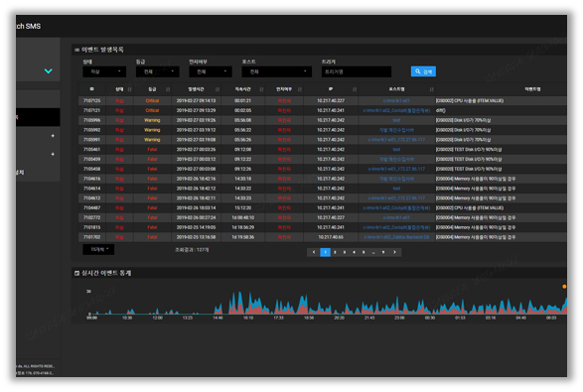Click event ID 7107125
The width and height of the screenshot is (583, 392).
point(91,100)
